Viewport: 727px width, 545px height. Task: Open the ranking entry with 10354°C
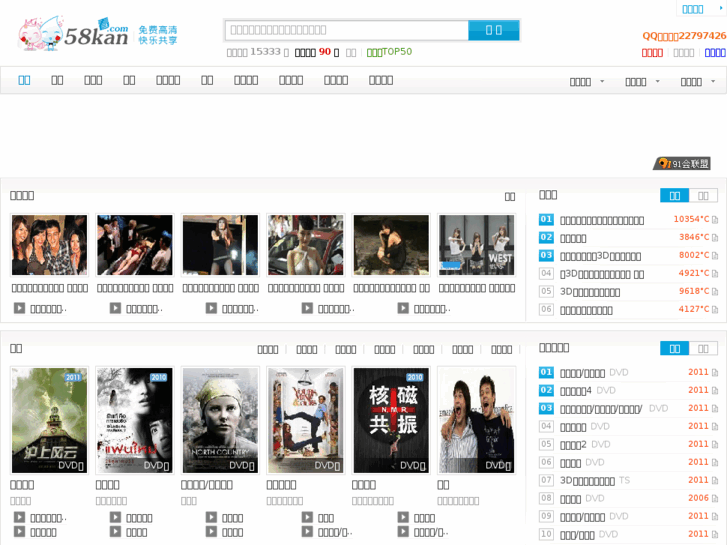click(x=601, y=220)
